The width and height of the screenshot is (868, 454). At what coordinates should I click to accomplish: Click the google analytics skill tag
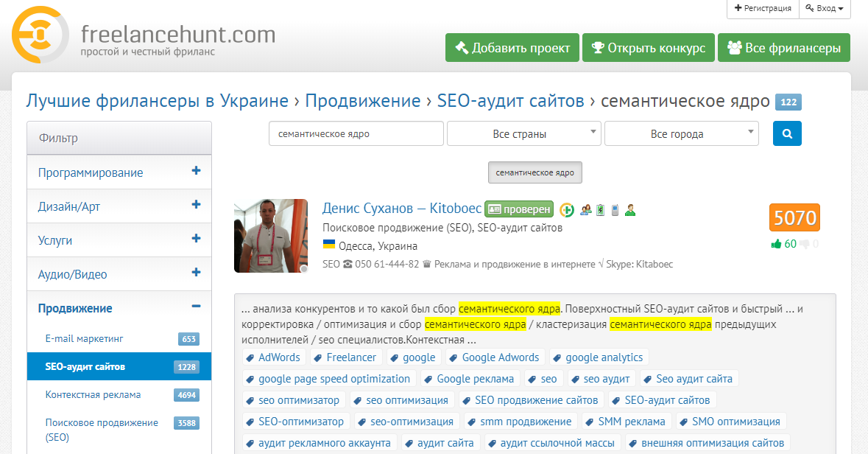(x=599, y=357)
